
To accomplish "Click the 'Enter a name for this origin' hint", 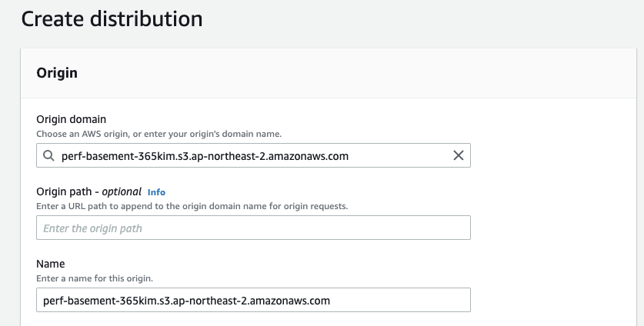I will 95,278.
